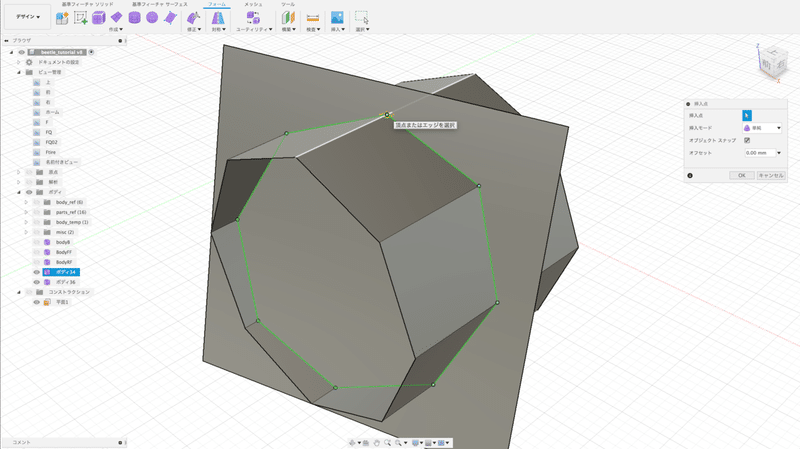Click the Create Sketch icon
The image size is (800, 449).
[81, 18]
